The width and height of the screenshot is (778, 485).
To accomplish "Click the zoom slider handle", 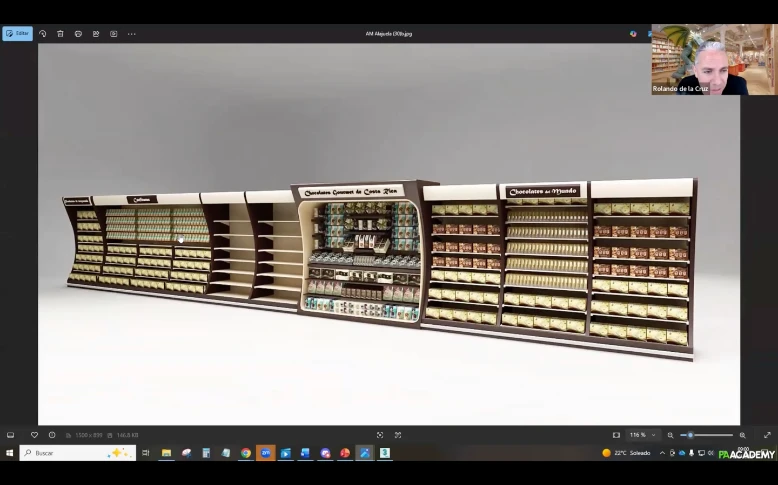I will tap(690, 435).
